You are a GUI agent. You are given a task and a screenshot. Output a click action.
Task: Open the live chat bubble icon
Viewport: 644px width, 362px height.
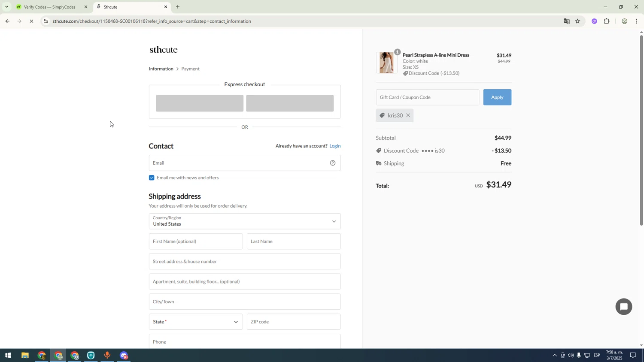coord(623,307)
